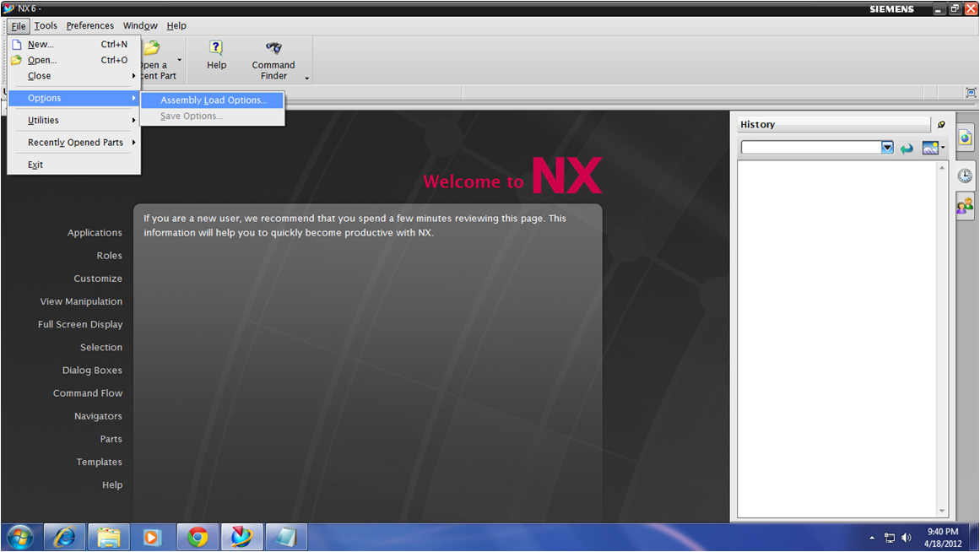Viewport: 980px width, 552px height.
Task: Click the Show Desktop button at taskbar end
Action: coord(974,538)
